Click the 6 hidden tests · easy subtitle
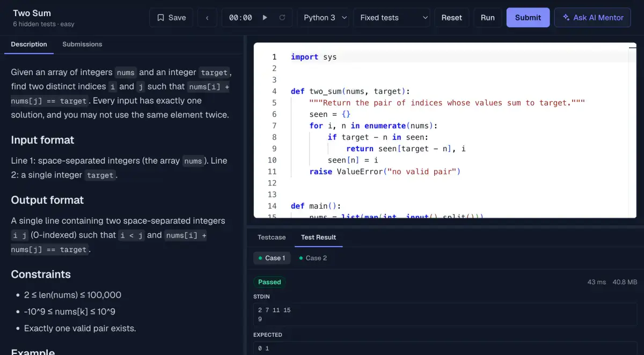 coord(43,24)
